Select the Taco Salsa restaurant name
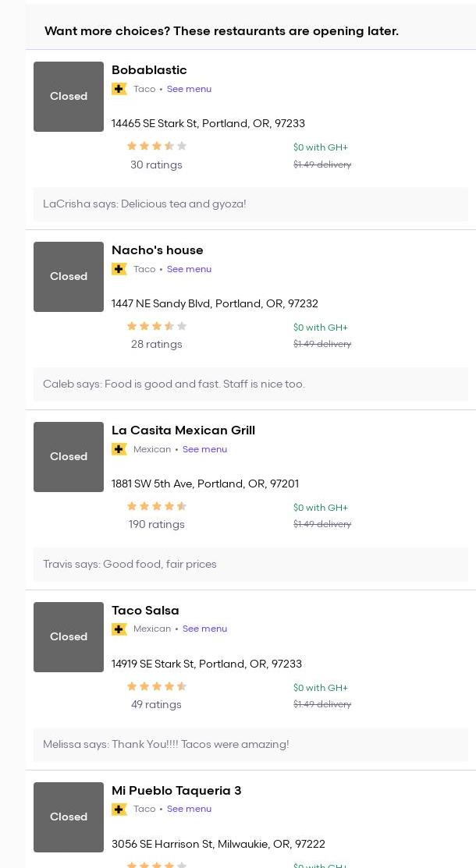Image resolution: width=476 pixels, height=868 pixels. pos(145,611)
